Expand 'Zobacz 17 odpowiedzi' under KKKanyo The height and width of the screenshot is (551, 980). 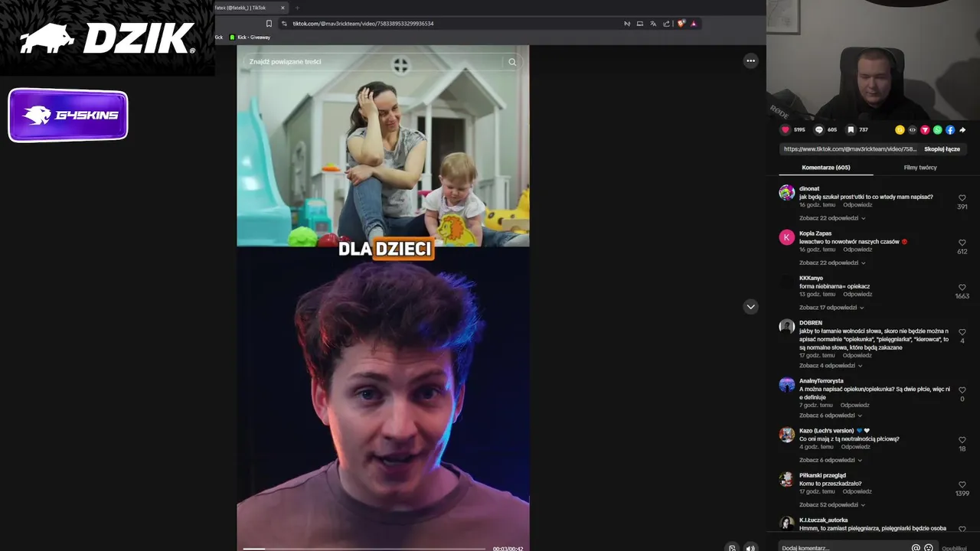click(x=832, y=308)
